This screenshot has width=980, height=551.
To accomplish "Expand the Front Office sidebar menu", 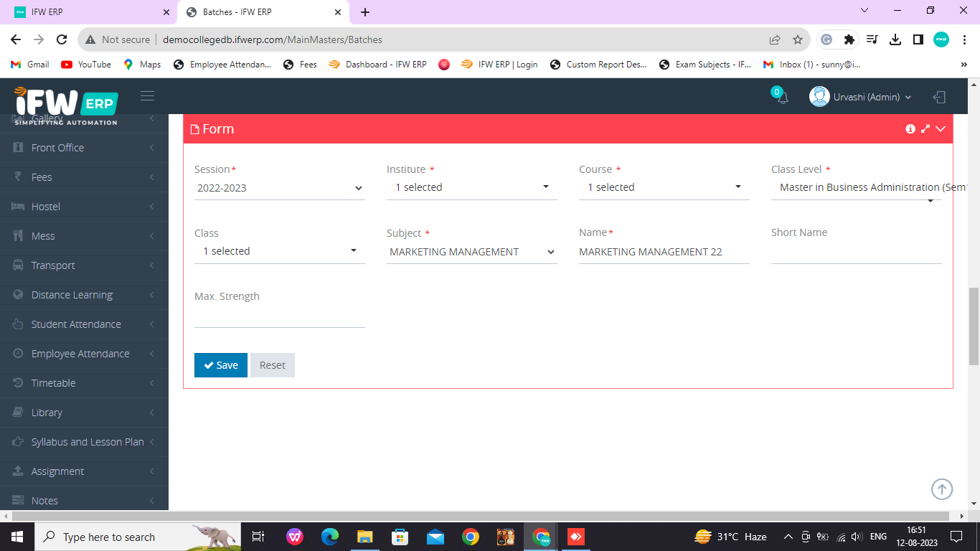I will point(84,148).
